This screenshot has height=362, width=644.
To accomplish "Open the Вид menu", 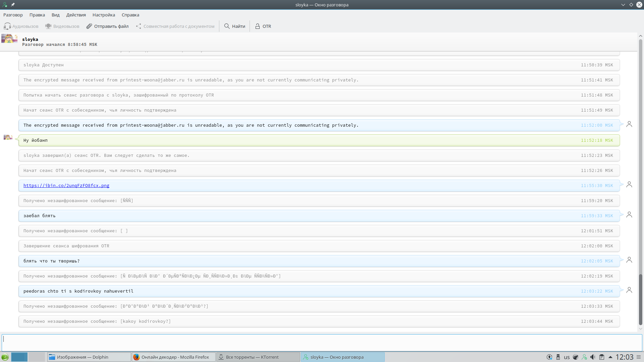I will (x=56, y=15).
